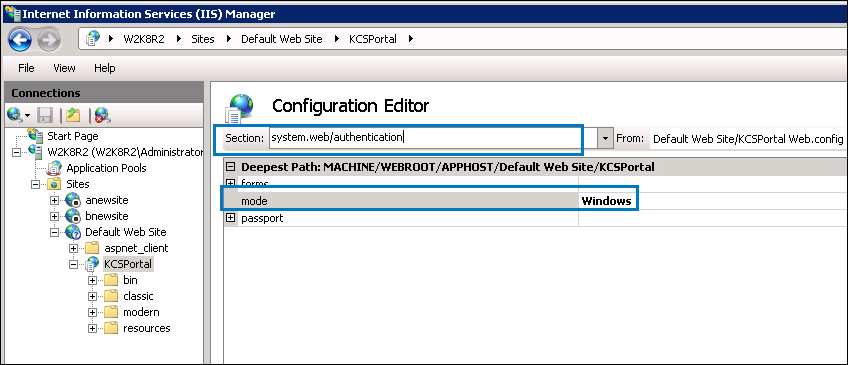Image resolution: width=848 pixels, height=365 pixels.
Task: Select the Start Page icon
Action: (36, 135)
